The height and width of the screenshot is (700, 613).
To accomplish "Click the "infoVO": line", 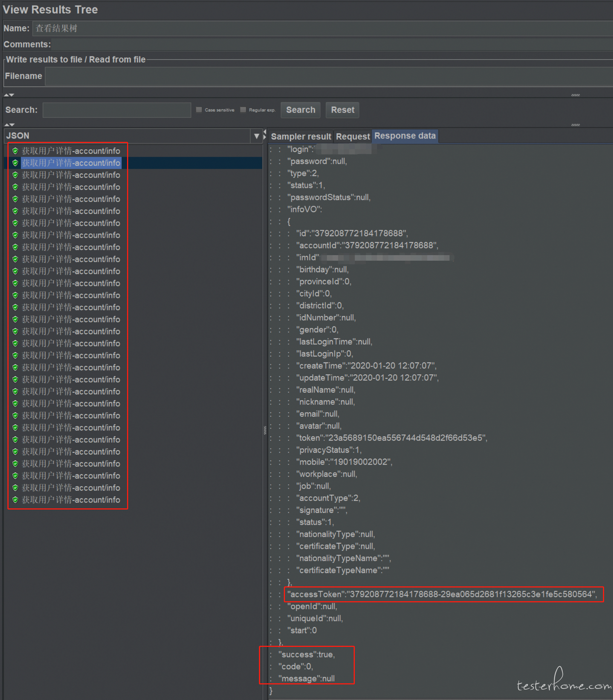I will click(304, 209).
